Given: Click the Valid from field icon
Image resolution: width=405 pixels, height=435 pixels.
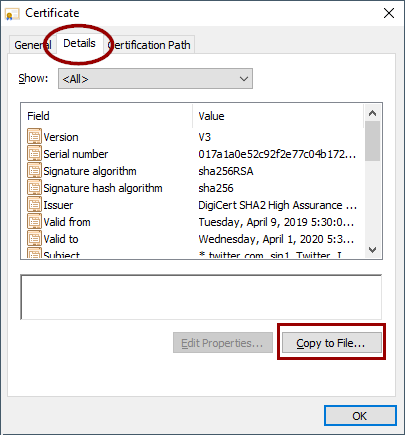Looking at the screenshot, I should [x=34, y=221].
